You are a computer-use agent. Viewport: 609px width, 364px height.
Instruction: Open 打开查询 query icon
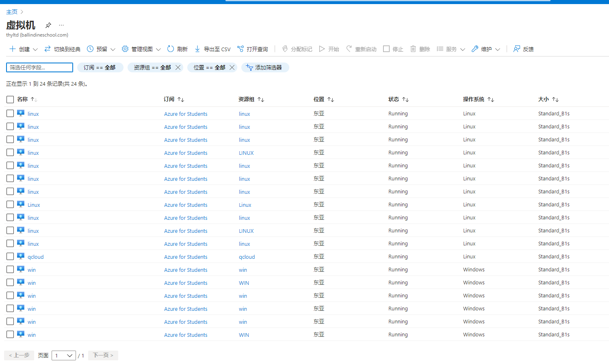(241, 49)
